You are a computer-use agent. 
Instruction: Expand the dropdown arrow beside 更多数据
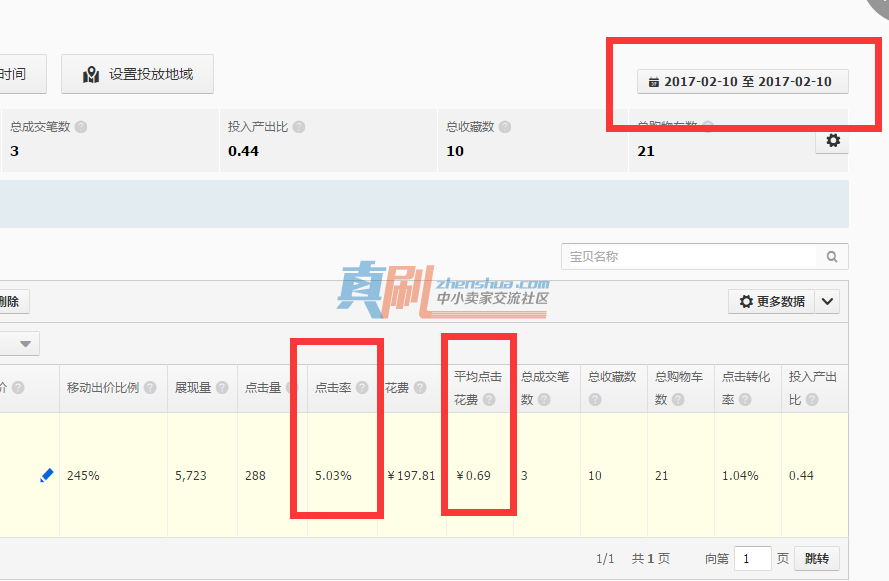[827, 302]
